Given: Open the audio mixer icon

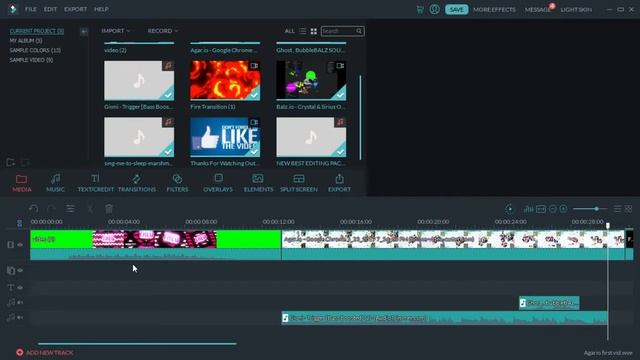Looking at the screenshot, I should (528, 209).
